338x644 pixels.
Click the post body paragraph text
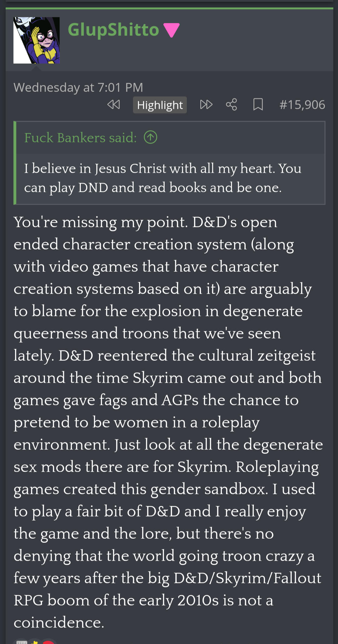168,422
